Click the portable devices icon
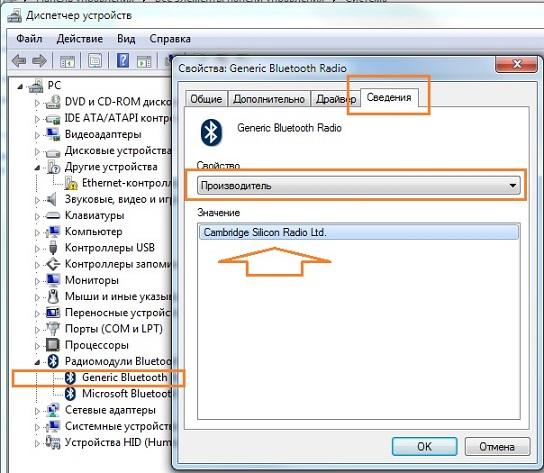Screen dimensions: 544x473 (53, 312)
